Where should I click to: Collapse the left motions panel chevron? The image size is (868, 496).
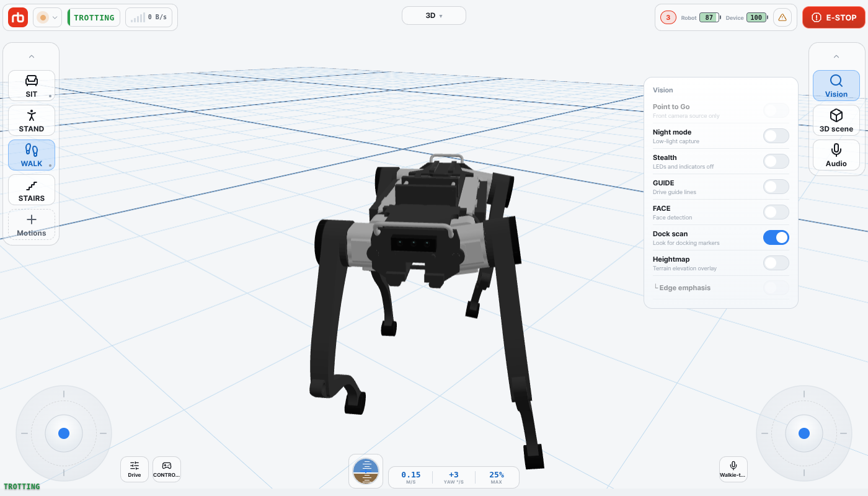(x=32, y=56)
